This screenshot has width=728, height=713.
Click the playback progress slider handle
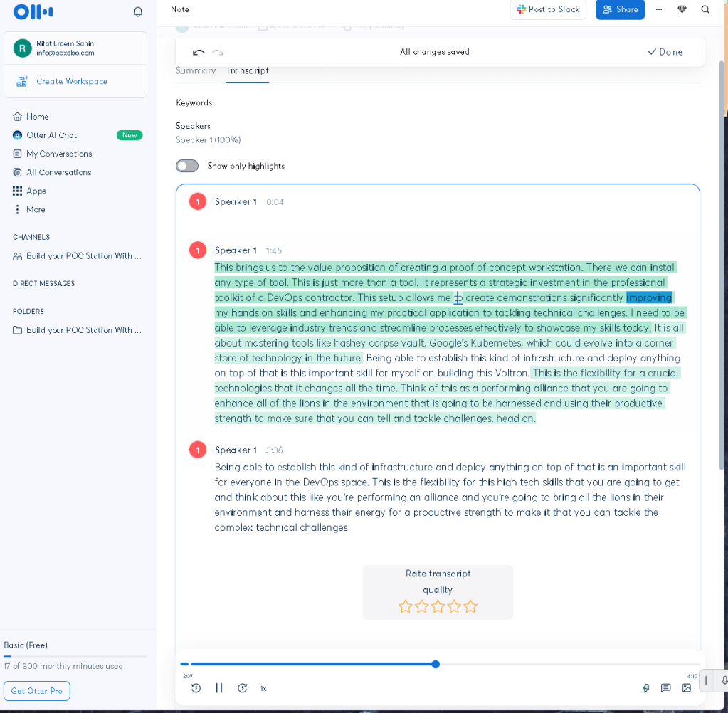coord(436,665)
